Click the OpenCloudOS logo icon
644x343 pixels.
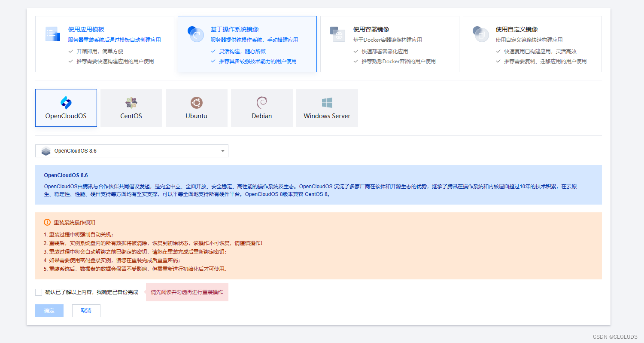[x=66, y=103]
